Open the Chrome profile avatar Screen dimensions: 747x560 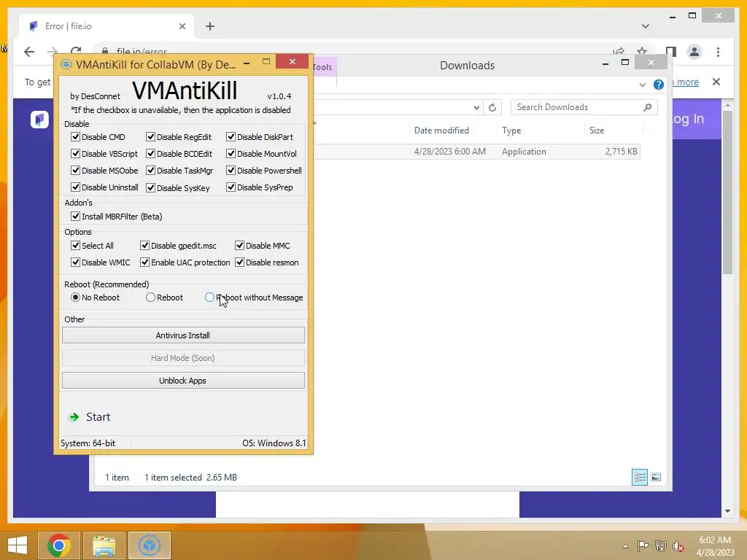click(x=694, y=52)
